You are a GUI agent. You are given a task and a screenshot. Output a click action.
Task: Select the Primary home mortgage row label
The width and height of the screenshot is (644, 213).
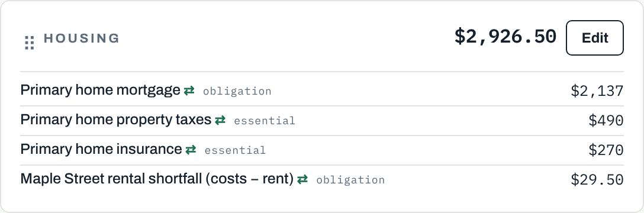point(100,91)
